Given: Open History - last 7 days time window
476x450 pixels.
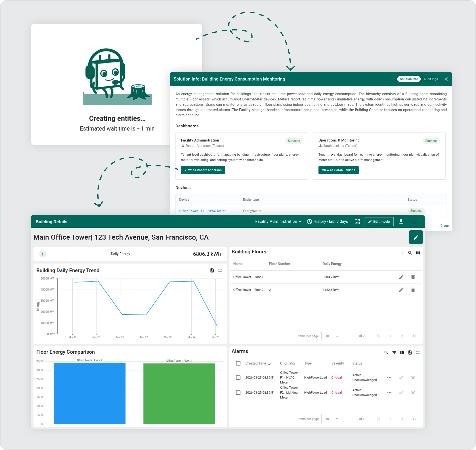Looking at the screenshot, I should 328,221.
